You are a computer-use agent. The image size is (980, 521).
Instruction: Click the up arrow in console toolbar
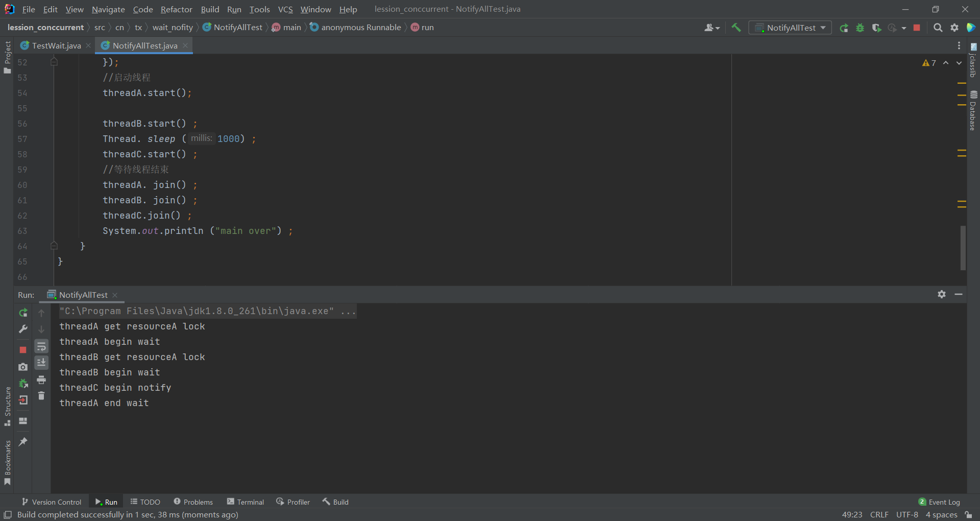(x=41, y=313)
